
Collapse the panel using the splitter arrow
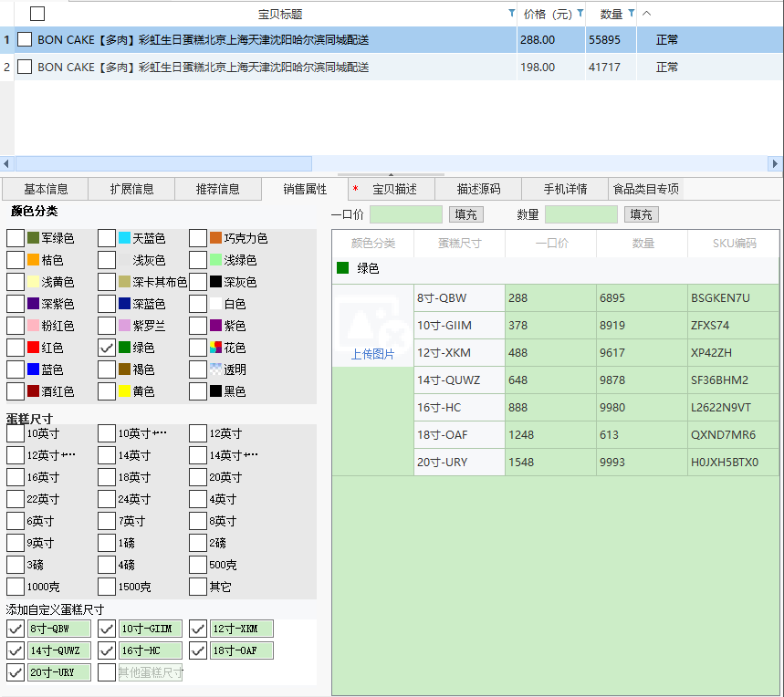click(x=391, y=174)
